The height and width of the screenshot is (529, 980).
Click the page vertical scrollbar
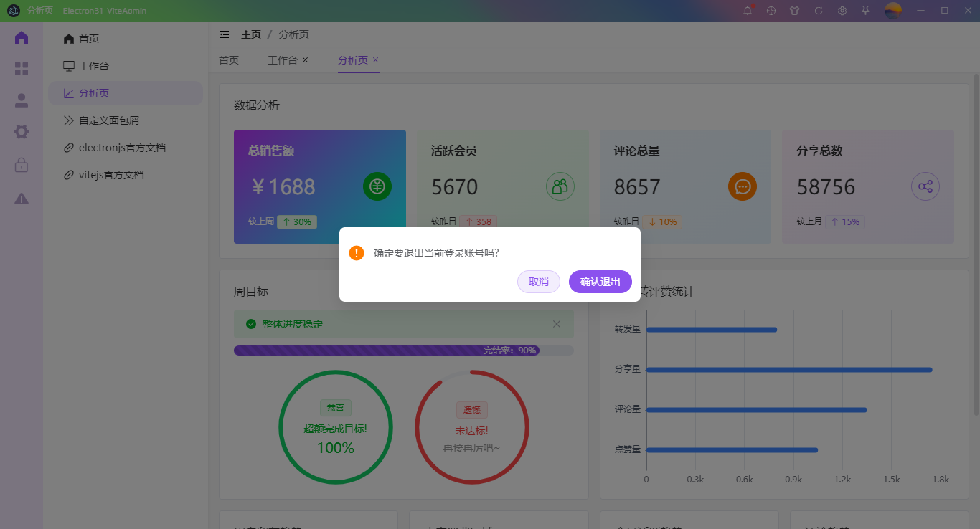coord(976,244)
